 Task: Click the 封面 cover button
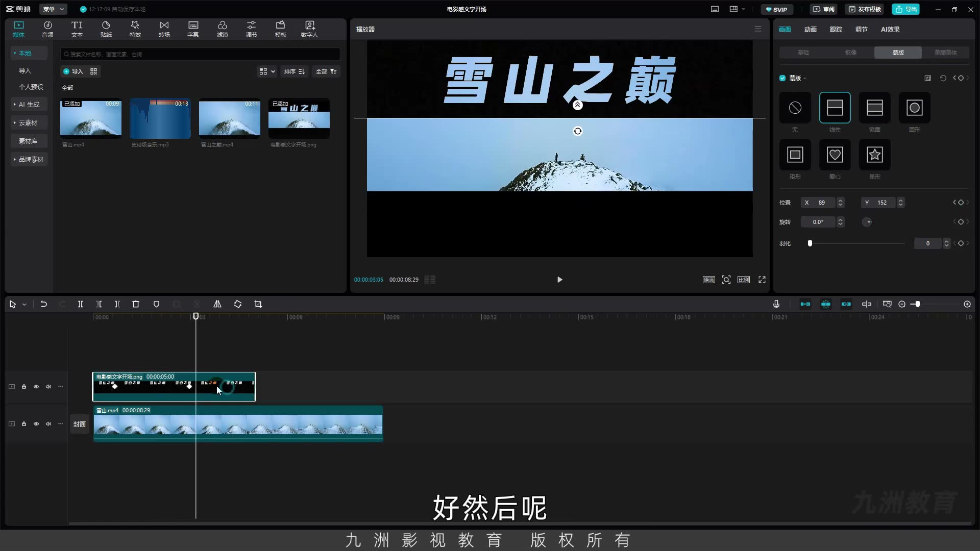[x=79, y=424]
